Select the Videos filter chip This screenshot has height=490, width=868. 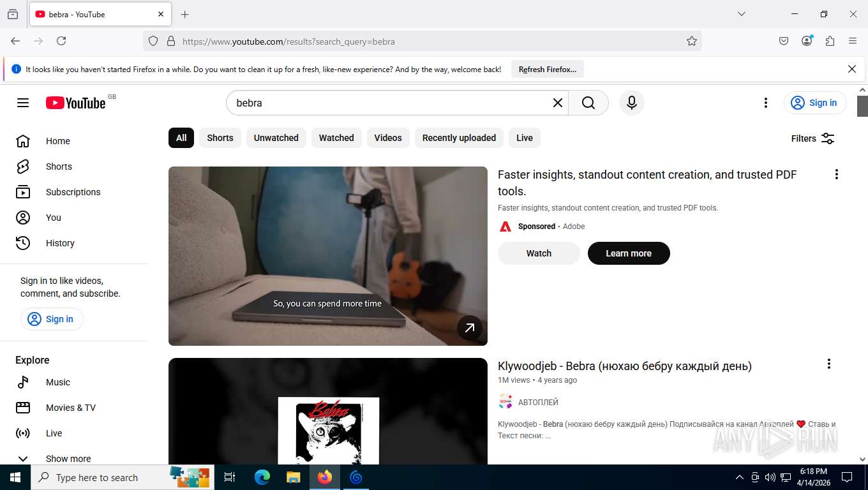click(x=388, y=138)
